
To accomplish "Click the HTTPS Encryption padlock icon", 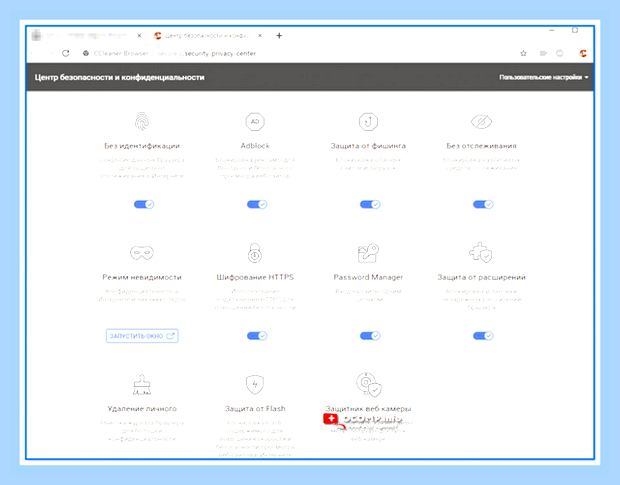I will [x=255, y=253].
